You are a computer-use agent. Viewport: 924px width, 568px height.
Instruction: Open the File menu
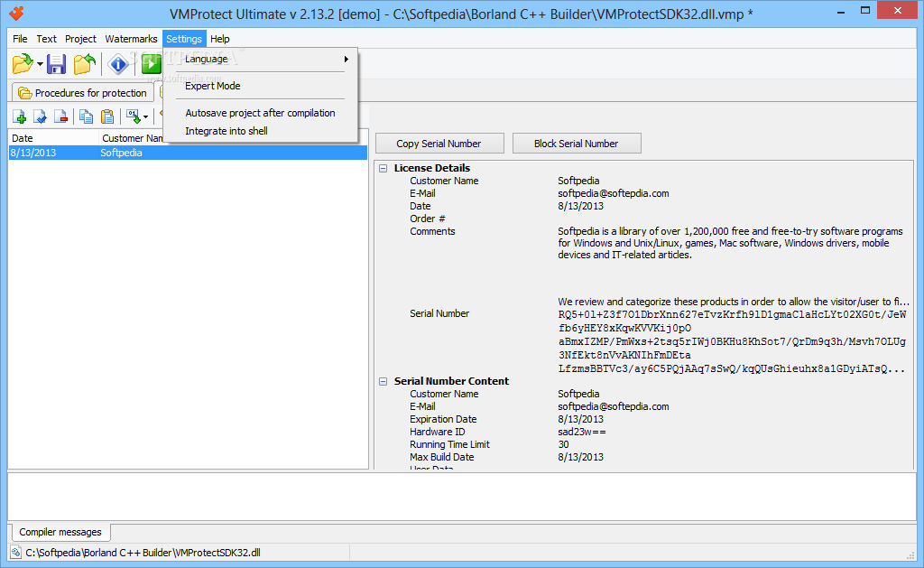[20, 39]
